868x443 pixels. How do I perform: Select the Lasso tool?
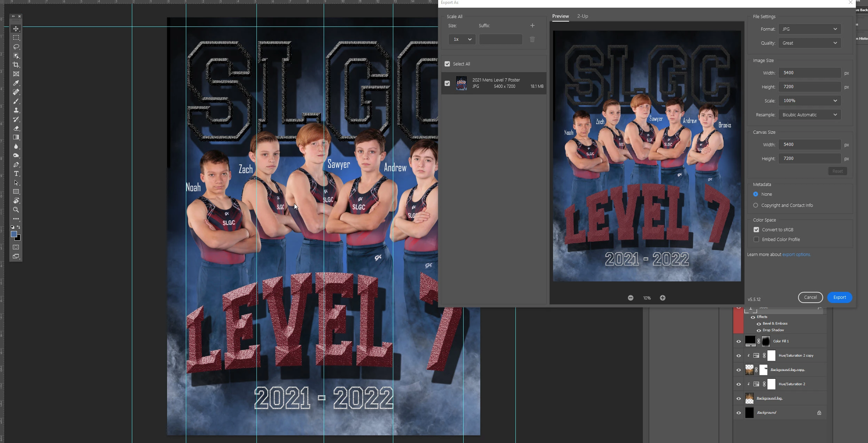click(16, 47)
